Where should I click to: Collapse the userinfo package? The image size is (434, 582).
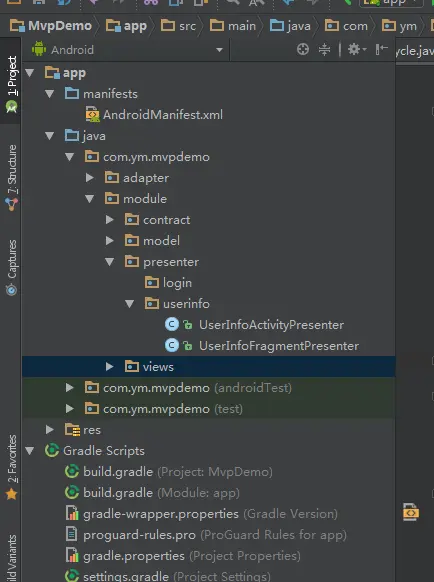tap(130, 304)
